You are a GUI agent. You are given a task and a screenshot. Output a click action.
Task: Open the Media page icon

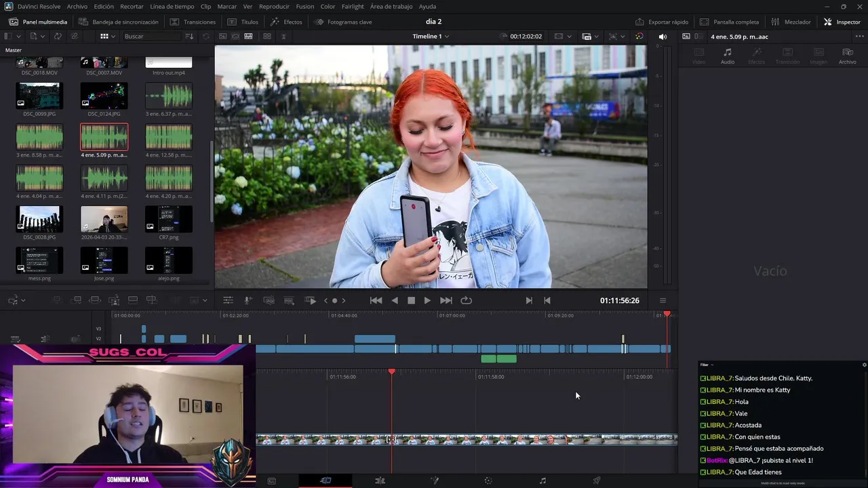tap(271, 481)
